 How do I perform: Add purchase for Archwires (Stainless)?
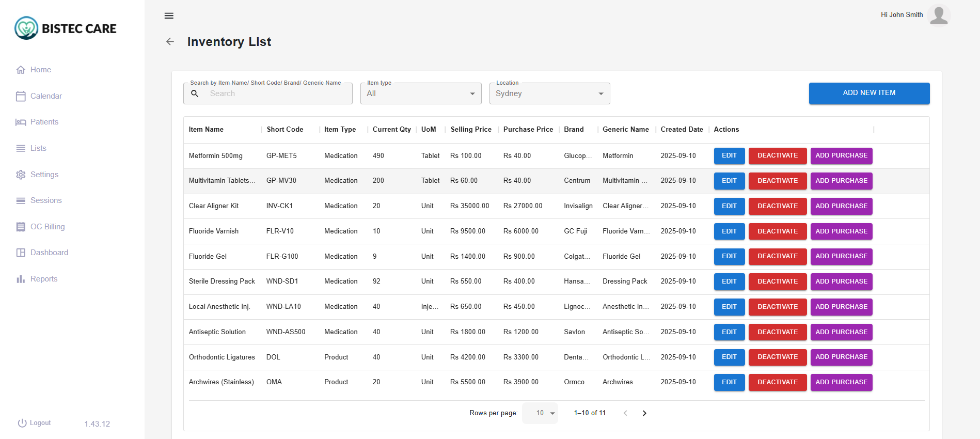[841, 382]
